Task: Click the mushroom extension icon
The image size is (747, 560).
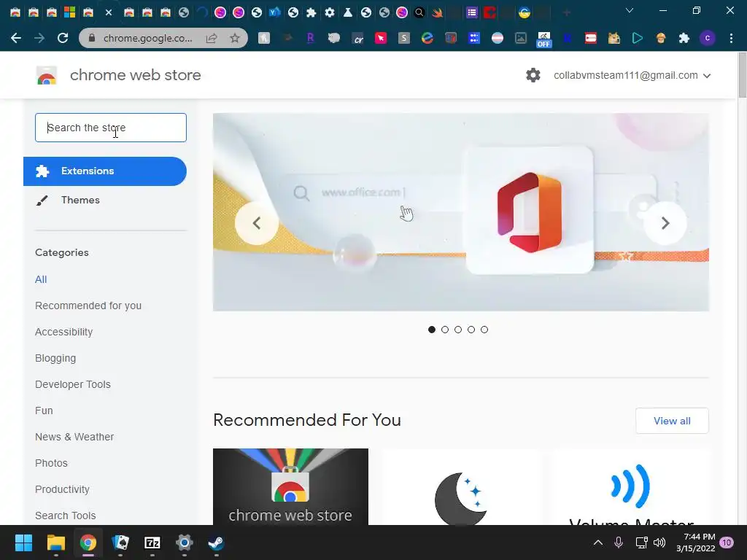Action: tap(661, 38)
